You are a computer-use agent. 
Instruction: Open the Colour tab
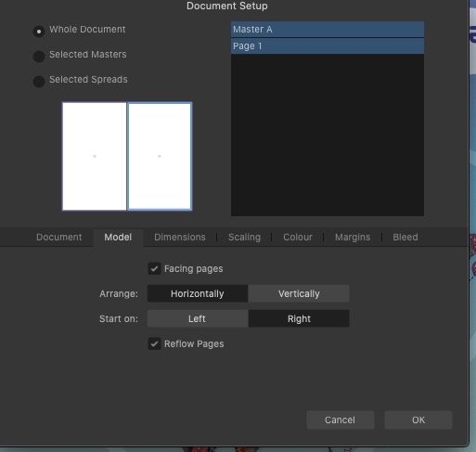298,237
